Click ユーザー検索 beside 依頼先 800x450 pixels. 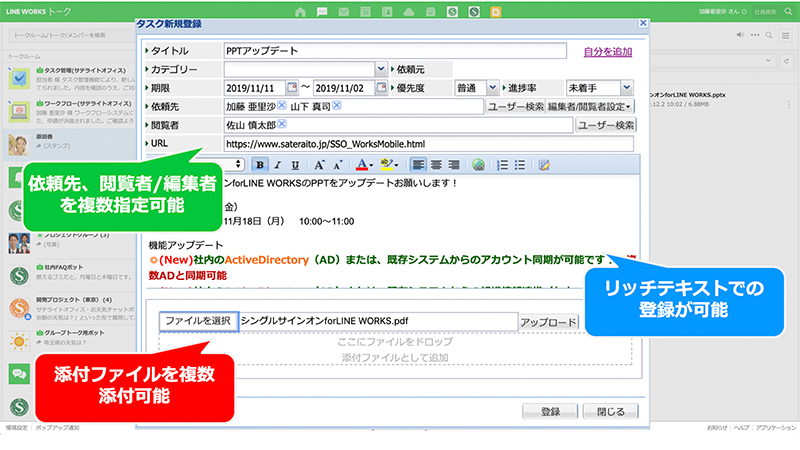[x=515, y=107]
